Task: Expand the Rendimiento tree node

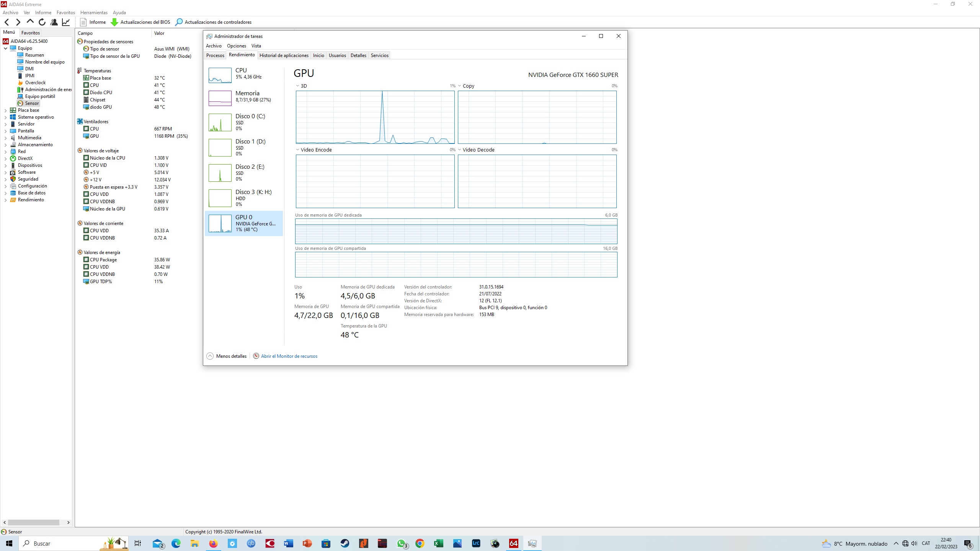Action: 5,200
